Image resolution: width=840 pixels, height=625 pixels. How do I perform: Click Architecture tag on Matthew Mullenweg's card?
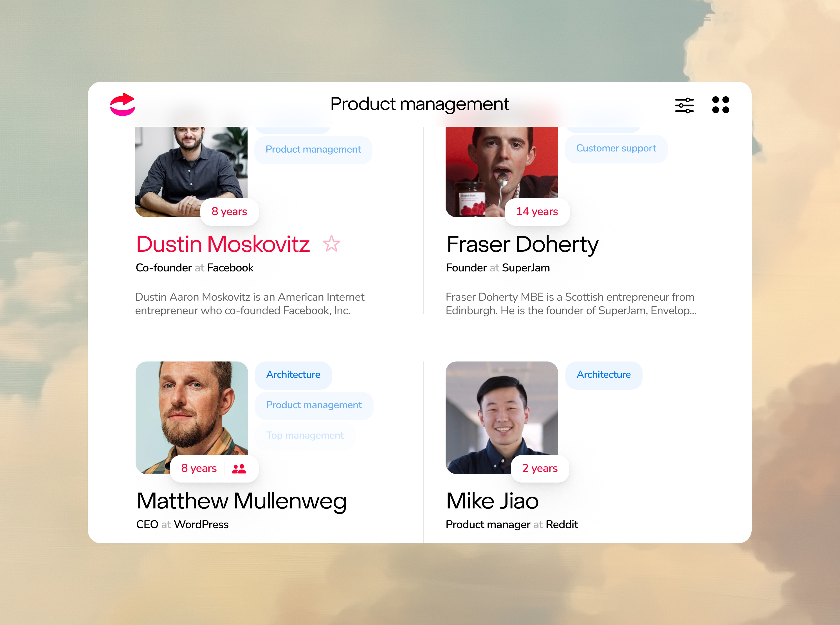pos(293,374)
